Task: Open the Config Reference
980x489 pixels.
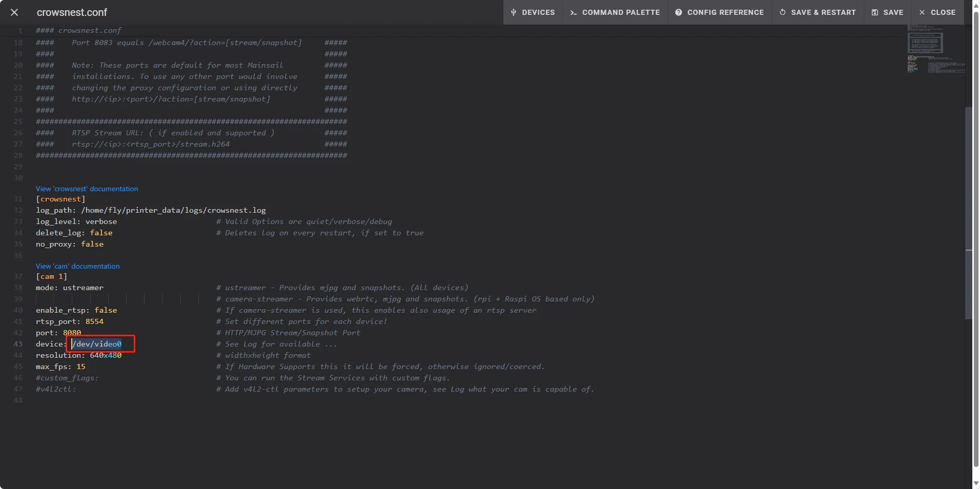Action: 720,12
